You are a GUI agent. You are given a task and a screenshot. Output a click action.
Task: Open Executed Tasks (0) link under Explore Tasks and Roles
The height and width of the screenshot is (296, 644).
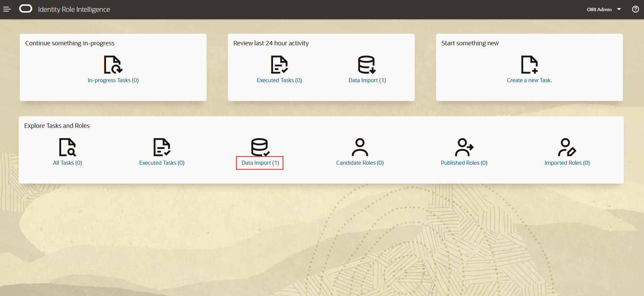click(x=162, y=163)
